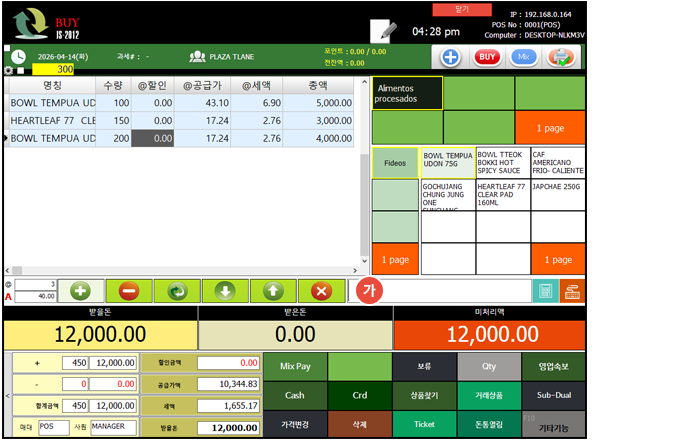The image size is (680, 444).
Task: Tick the checkbox beside the gear icon
Action: click(20, 70)
